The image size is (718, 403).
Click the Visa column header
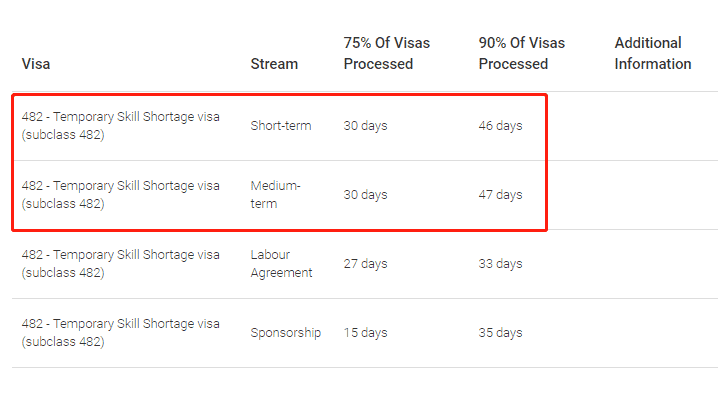pos(36,64)
